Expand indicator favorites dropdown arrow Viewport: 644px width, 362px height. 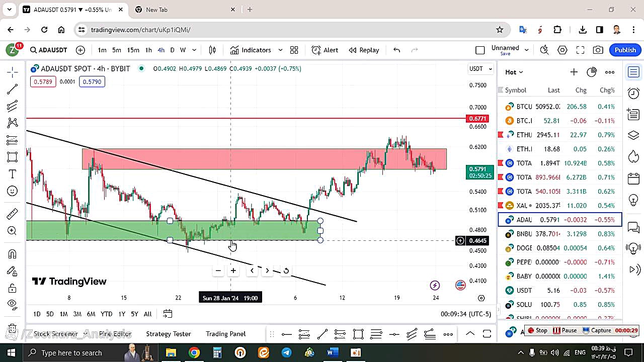coord(280,50)
